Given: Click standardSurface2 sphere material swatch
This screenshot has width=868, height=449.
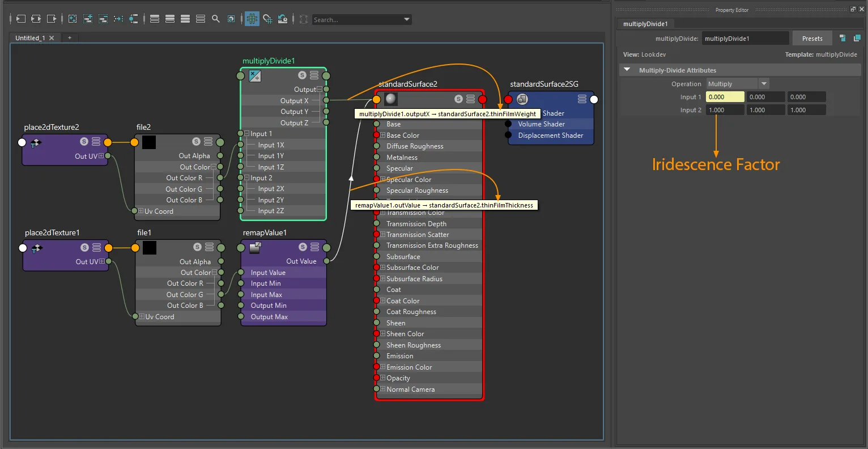Looking at the screenshot, I should tap(390, 99).
